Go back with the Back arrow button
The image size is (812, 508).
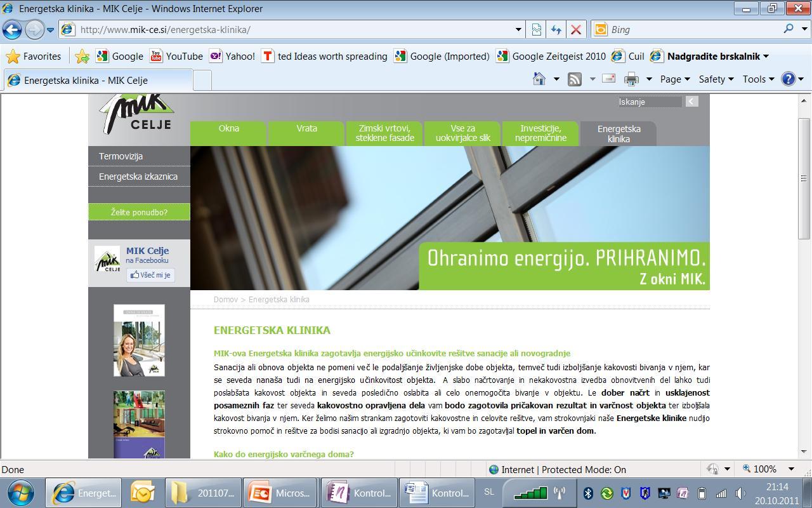pos(12,29)
